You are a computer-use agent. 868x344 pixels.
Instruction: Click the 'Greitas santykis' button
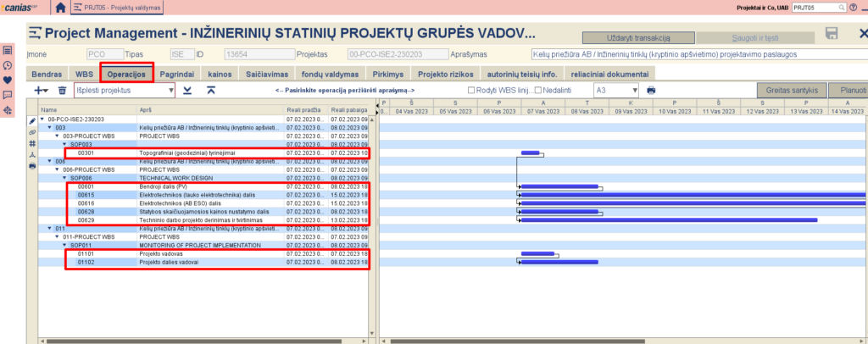click(x=792, y=90)
